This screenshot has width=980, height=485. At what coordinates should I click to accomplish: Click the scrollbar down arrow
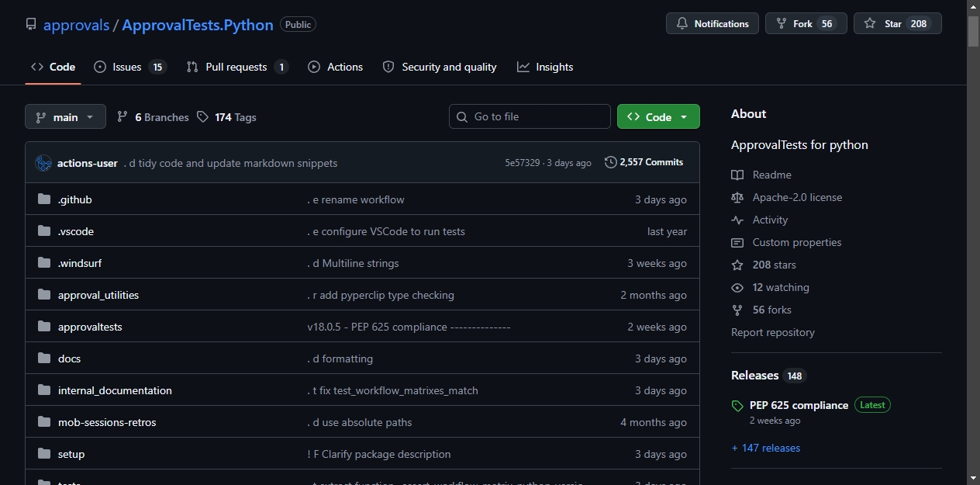[x=974, y=478]
